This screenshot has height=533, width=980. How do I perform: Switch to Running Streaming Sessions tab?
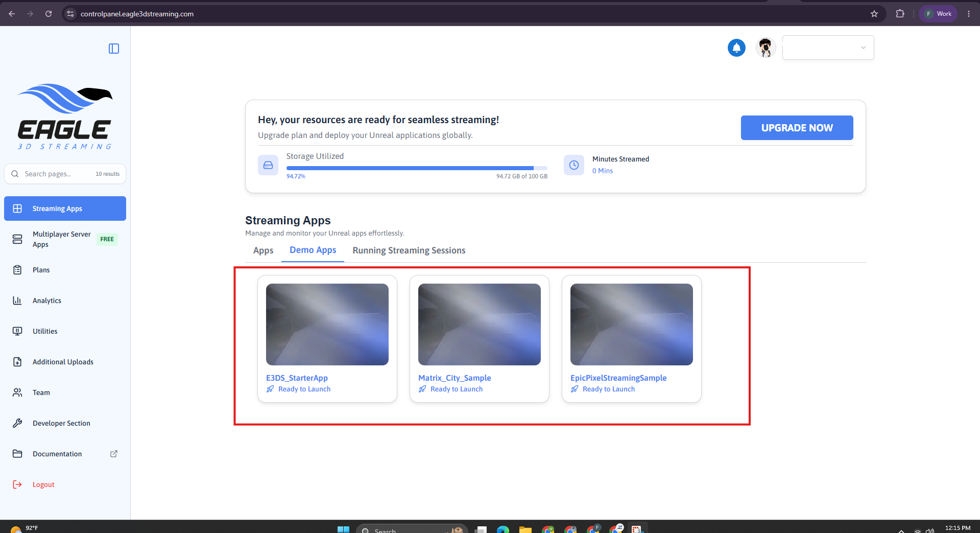tap(409, 250)
